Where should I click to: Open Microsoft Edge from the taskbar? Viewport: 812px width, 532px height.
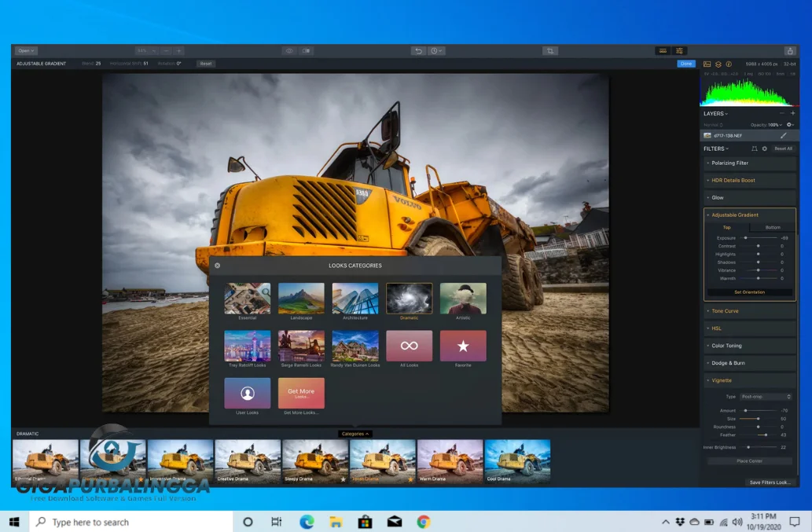tap(307, 522)
